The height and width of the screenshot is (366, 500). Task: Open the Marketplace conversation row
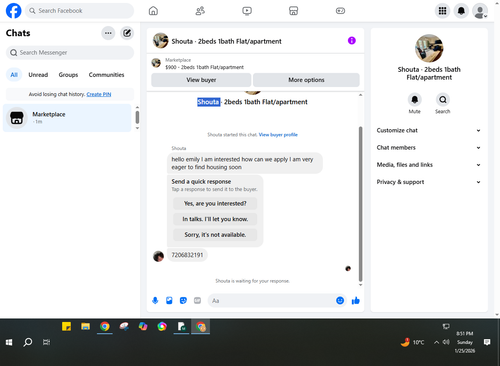coord(67,118)
